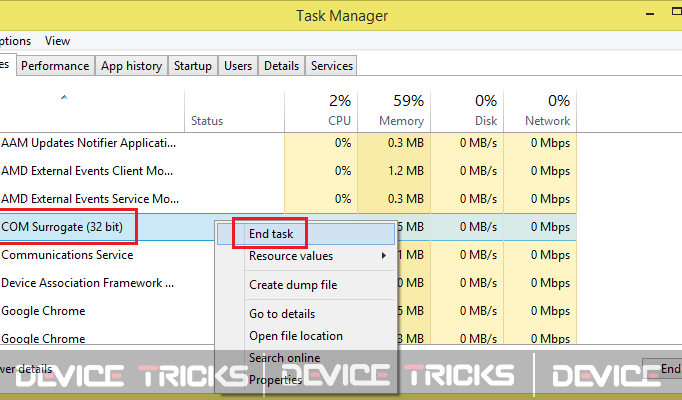682x400 pixels.
Task: Switch to the Services tab
Action: point(331,66)
